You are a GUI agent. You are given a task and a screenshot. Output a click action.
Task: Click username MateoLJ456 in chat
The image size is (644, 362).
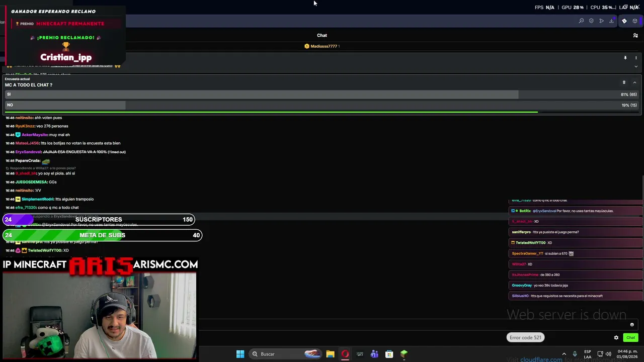pos(27,143)
